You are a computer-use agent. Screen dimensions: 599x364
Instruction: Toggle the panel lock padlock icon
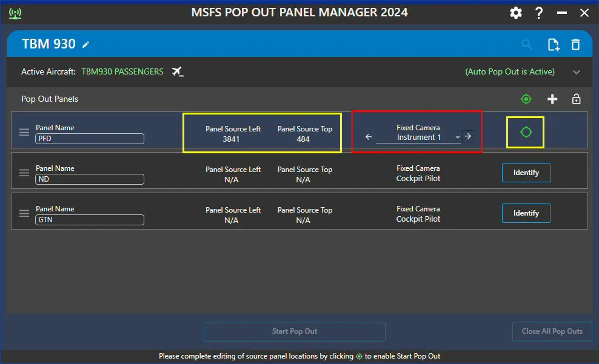coord(576,99)
